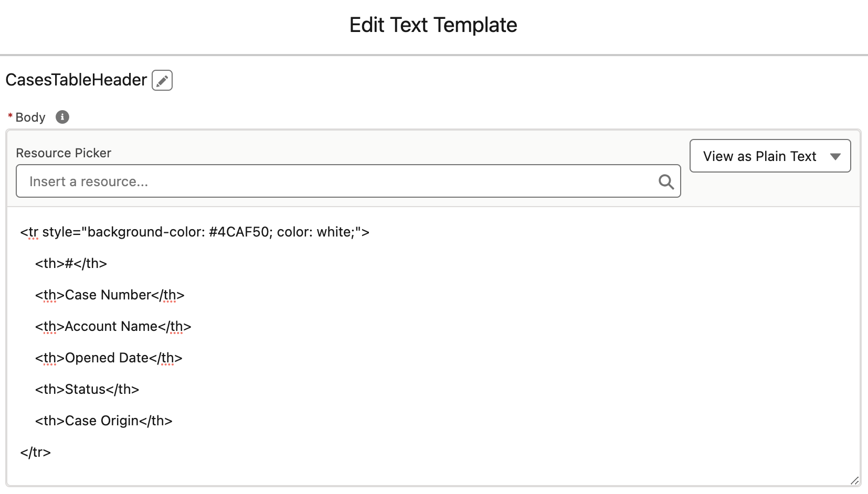This screenshot has height=494, width=868.
Task: Click the dropdown arrow beside View as Plain Text
Action: (836, 156)
